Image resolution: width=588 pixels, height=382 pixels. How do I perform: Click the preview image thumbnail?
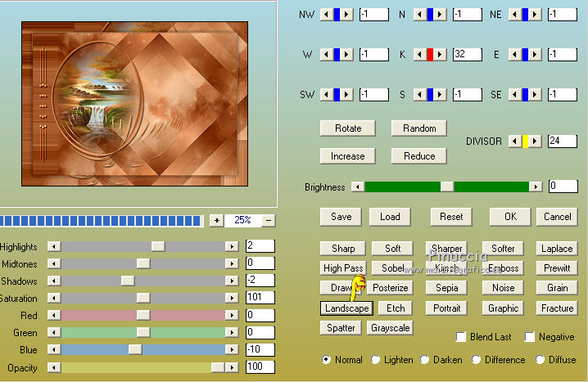(134, 104)
